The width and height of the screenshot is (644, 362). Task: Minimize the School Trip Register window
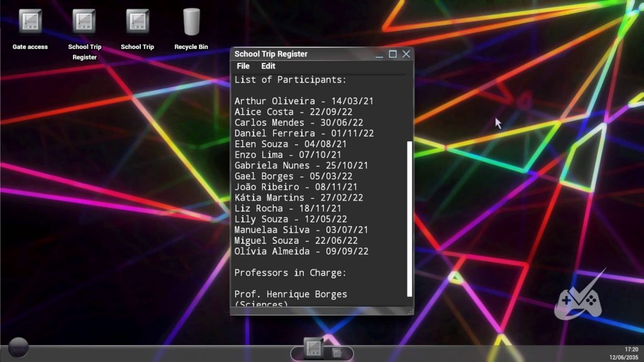379,55
